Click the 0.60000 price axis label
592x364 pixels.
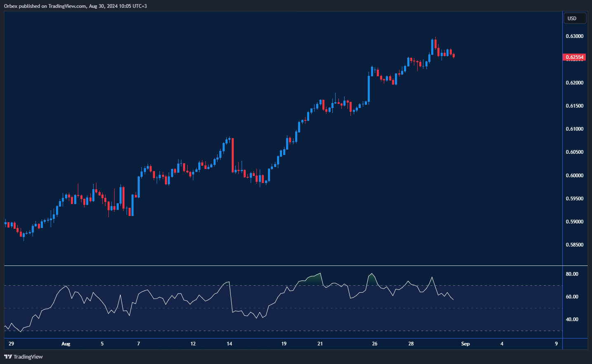574,176
